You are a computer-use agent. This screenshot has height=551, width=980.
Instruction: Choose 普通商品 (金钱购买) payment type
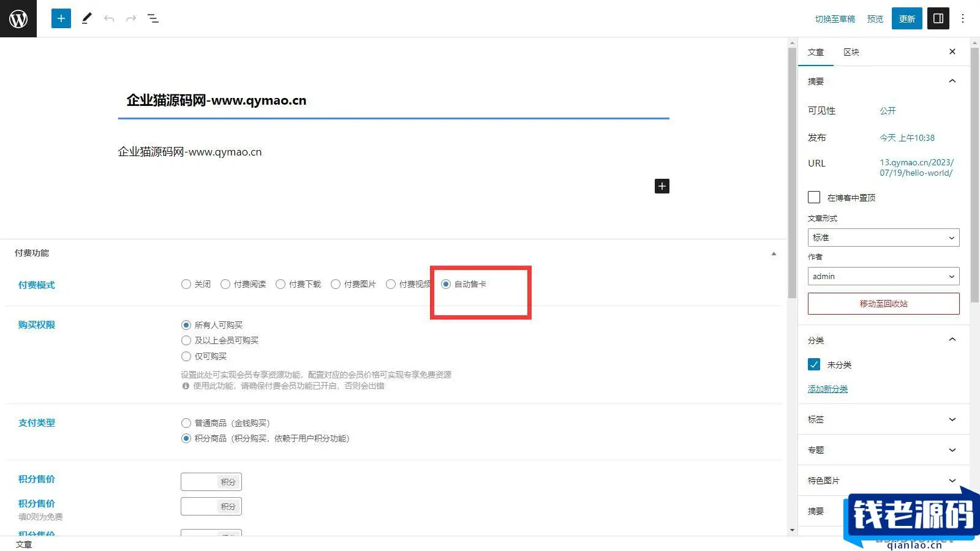[186, 423]
